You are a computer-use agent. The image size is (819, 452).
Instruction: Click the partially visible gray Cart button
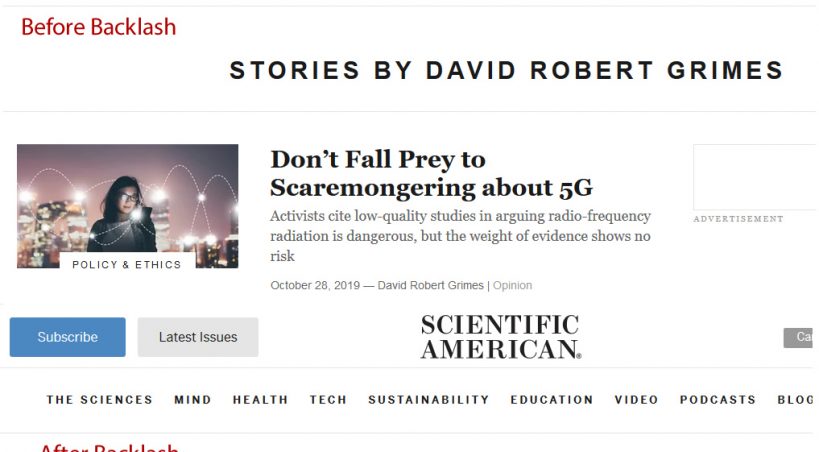coord(801,338)
